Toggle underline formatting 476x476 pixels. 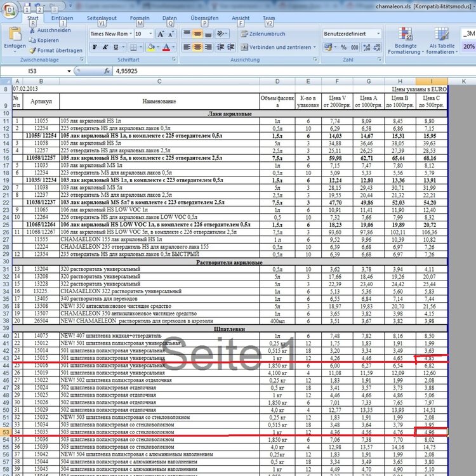pyautogui.click(x=116, y=47)
